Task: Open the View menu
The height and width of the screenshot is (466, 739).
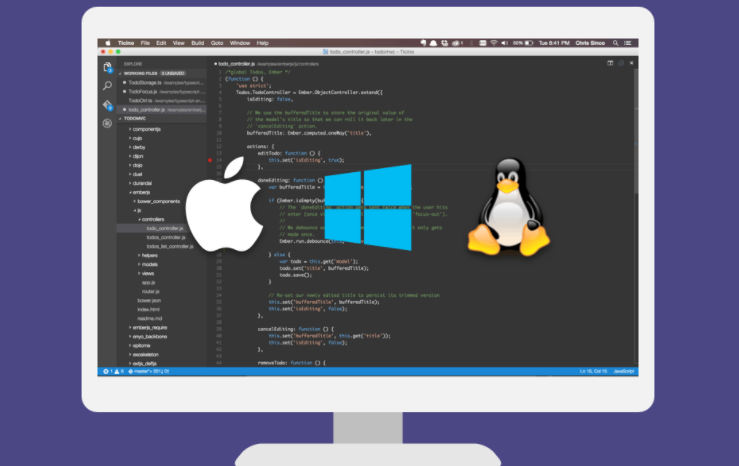Action: [179, 43]
